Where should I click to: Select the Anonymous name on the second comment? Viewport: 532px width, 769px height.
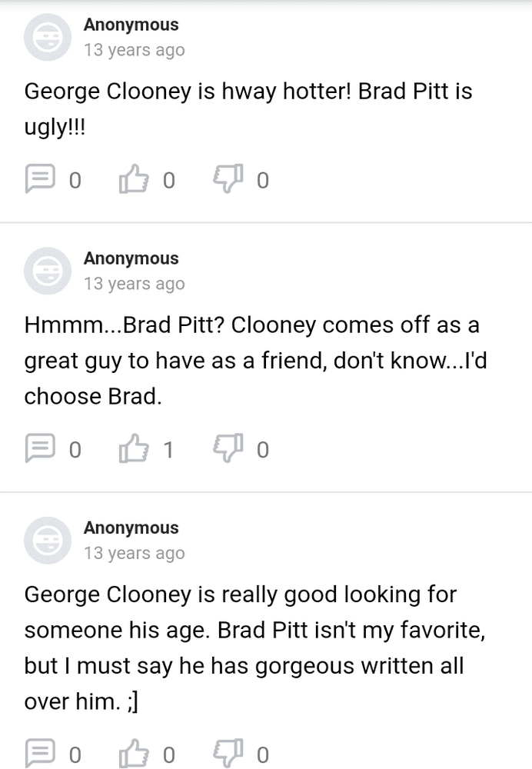tap(131, 258)
